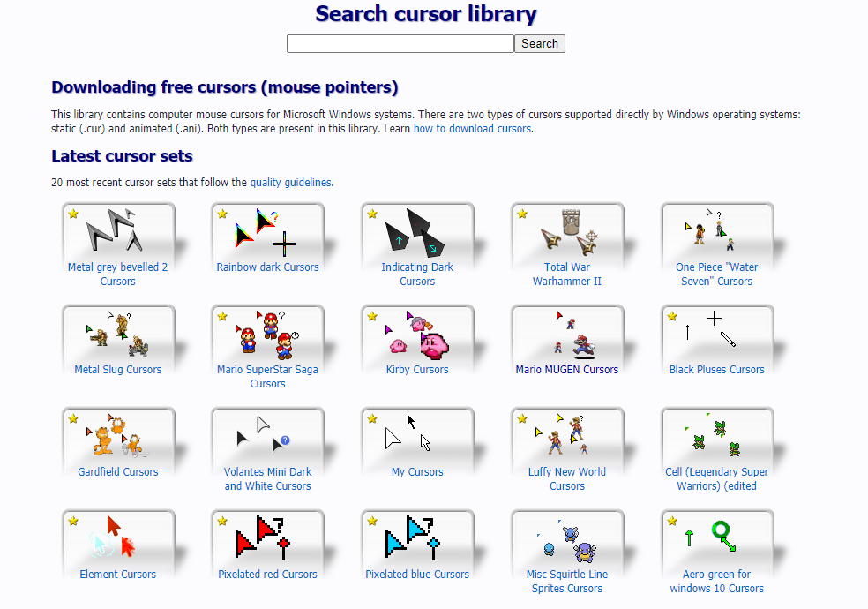Click the Volantes Mini Dark and White preview
Screen dimensions: 868x609
pyautogui.click(x=264, y=434)
